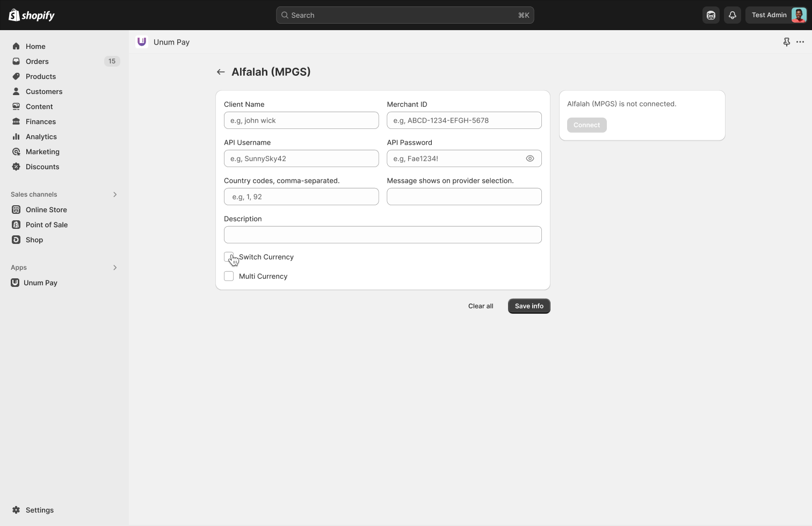This screenshot has width=812, height=526.
Task: Pin the Unum Pay app
Action: pos(786,42)
